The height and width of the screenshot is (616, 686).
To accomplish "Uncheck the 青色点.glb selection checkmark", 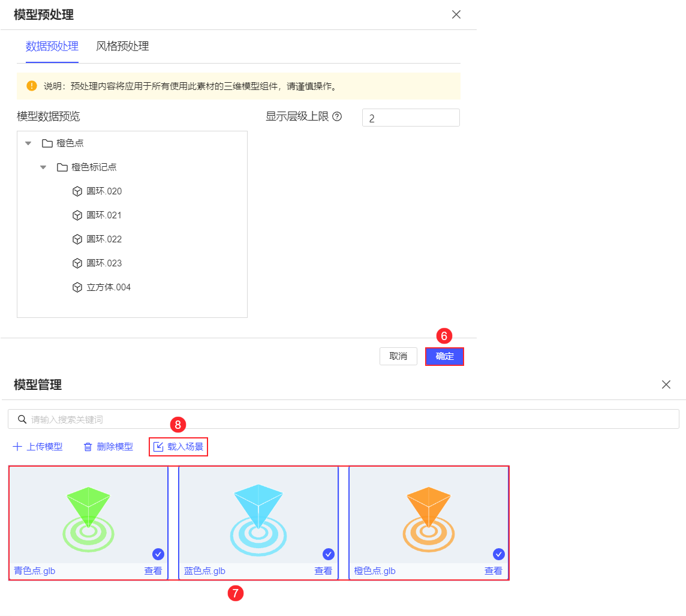I will point(158,554).
